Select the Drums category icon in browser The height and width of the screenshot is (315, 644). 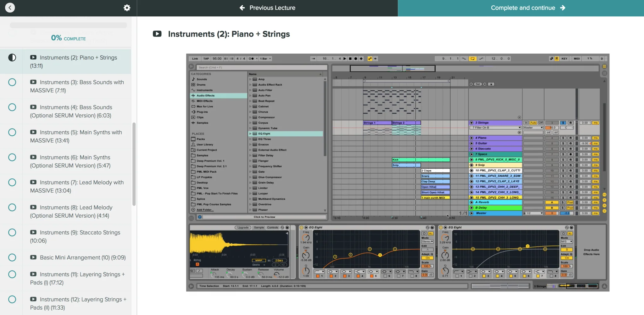193,85
